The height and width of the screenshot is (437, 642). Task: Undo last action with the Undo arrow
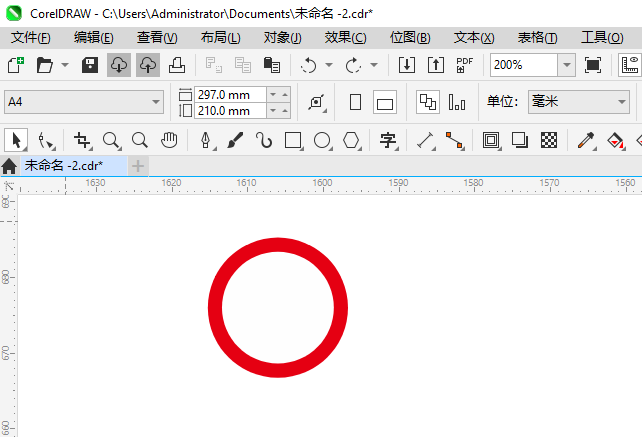[x=308, y=65]
